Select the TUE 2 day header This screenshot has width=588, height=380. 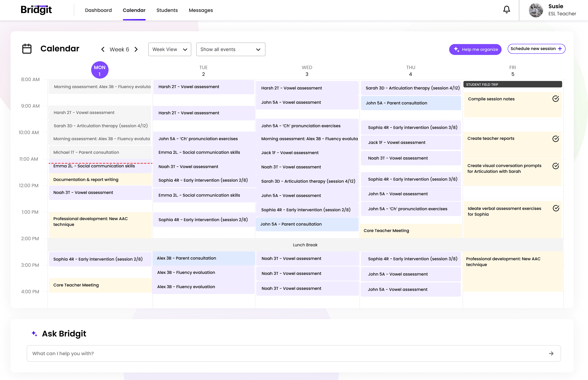[203, 71]
